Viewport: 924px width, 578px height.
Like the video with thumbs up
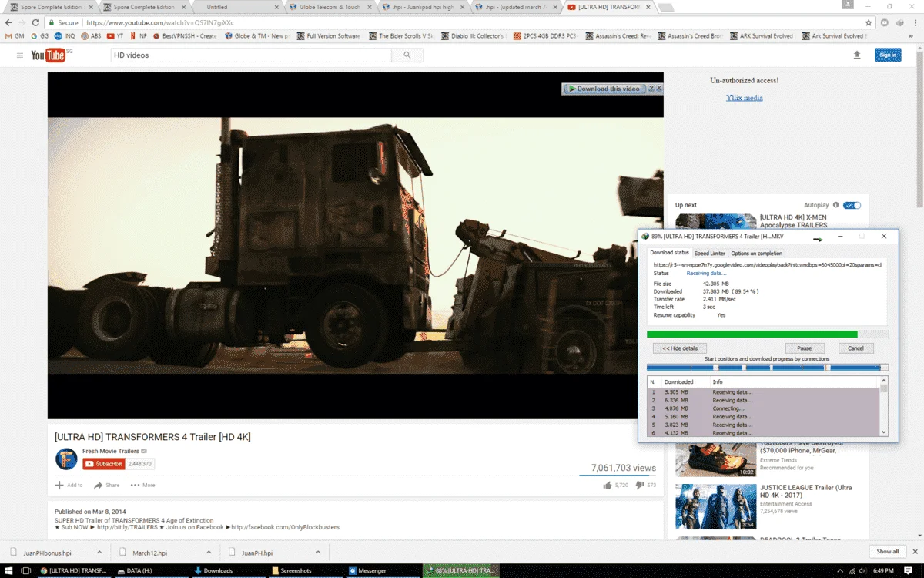(x=608, y=485)
